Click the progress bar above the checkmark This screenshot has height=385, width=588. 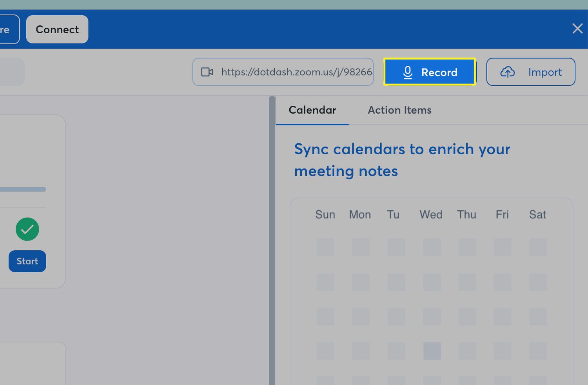[23, 190]
